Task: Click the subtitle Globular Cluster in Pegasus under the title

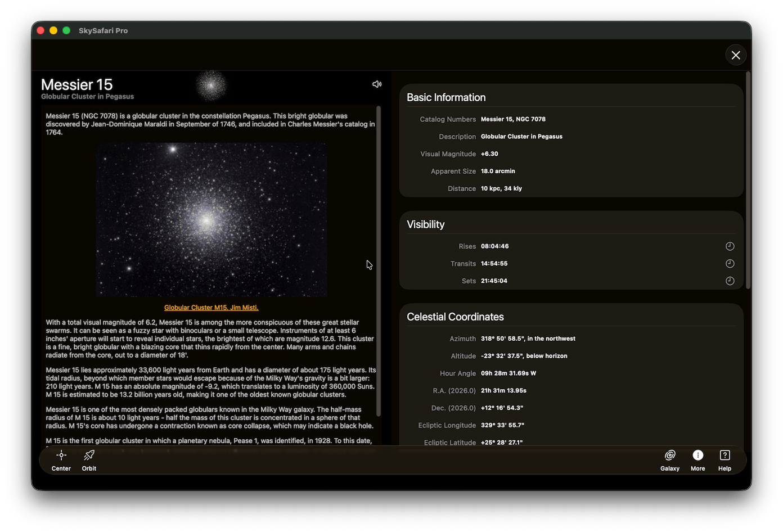Action: [87, 97]
